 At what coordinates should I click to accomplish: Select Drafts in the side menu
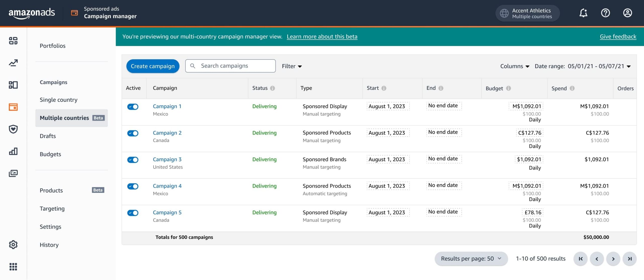pyautogui.click(x=48, y=136)
